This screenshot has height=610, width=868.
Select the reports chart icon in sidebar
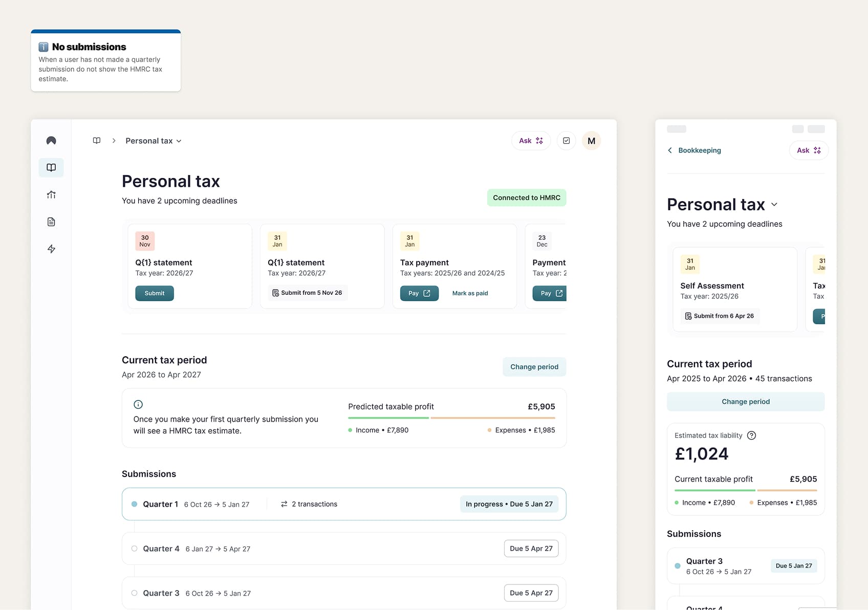(51, 194)
